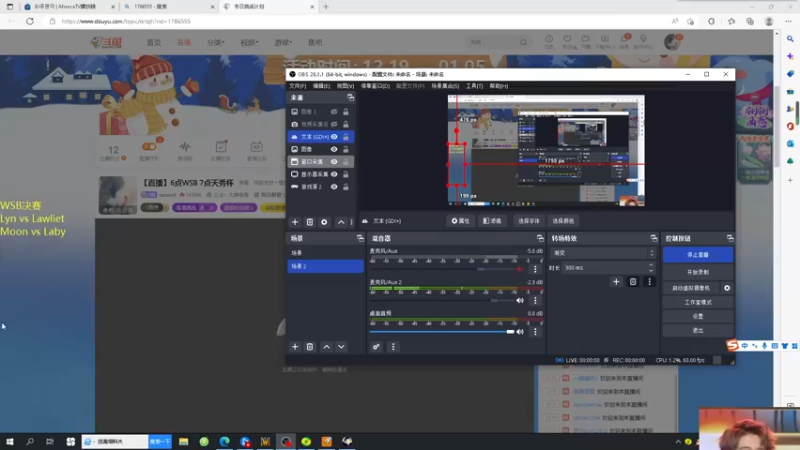Screen dimensions: 800x450
Task: Click the 开始录制 start recording button
Action: pyautogui.click(x=698, y=272)
